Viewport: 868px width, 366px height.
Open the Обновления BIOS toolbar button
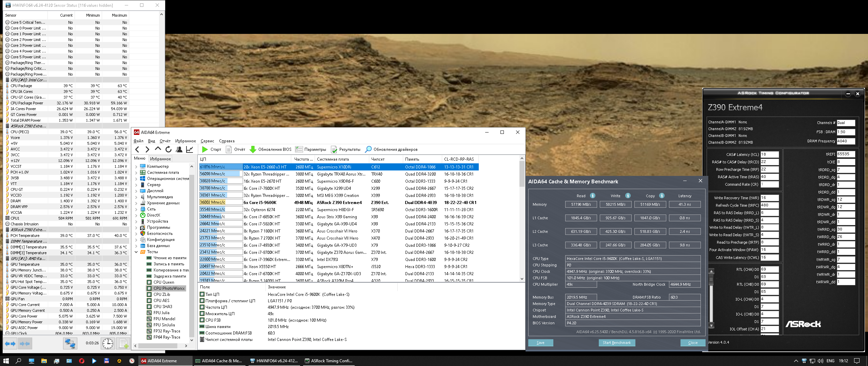tap(271, 149)
